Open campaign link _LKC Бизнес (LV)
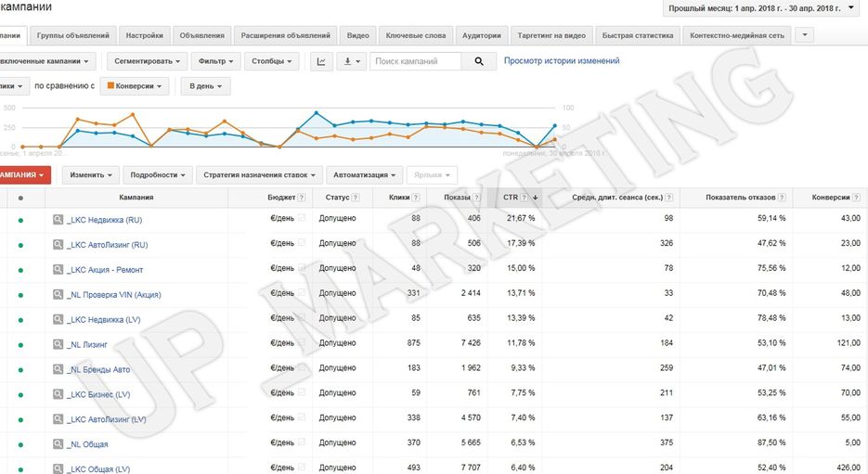868x474 pixels. pos(98,394)
